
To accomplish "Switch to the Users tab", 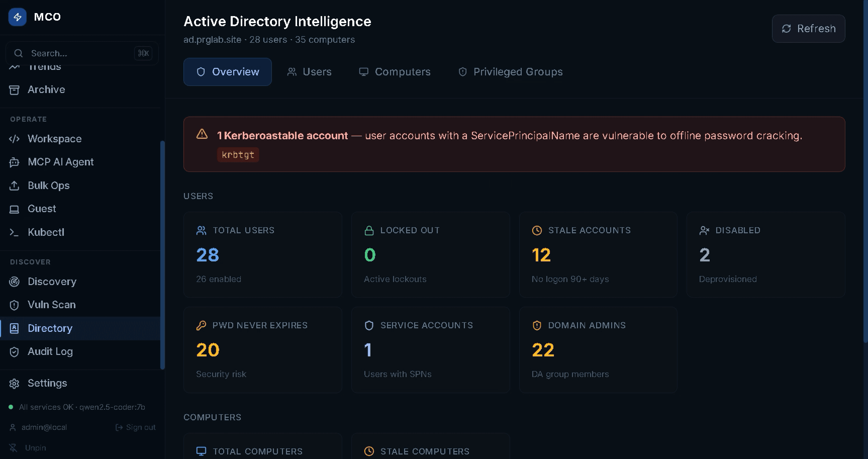I will click(309, 72).
